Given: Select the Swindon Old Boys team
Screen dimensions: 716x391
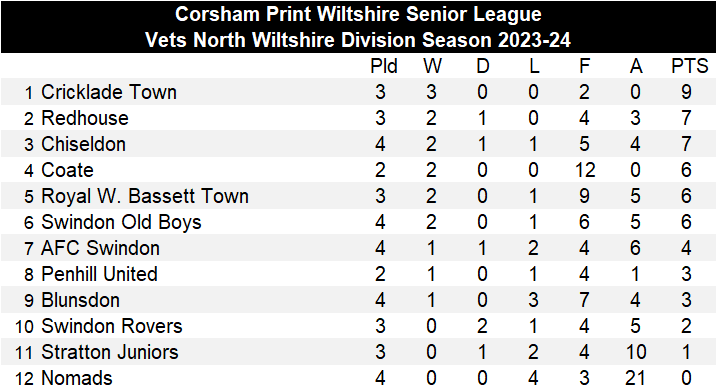Looking at the screenshot, I should point(121,222).
